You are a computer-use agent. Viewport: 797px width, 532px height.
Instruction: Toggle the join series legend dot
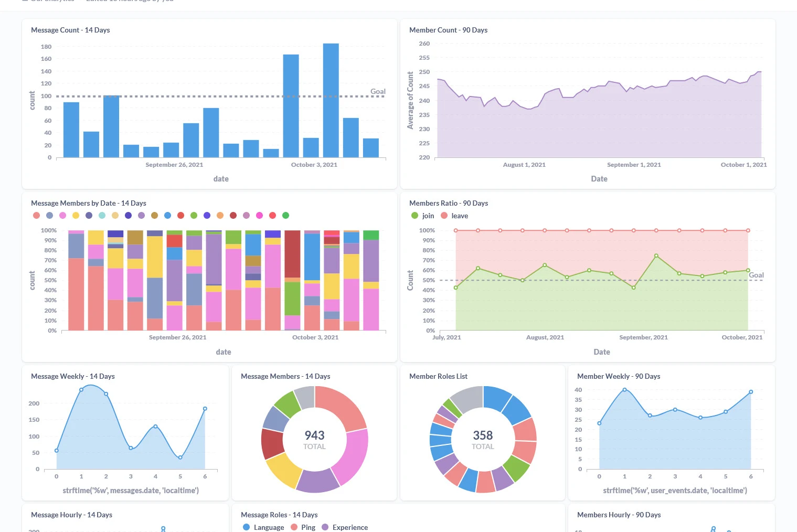(415, 216)
